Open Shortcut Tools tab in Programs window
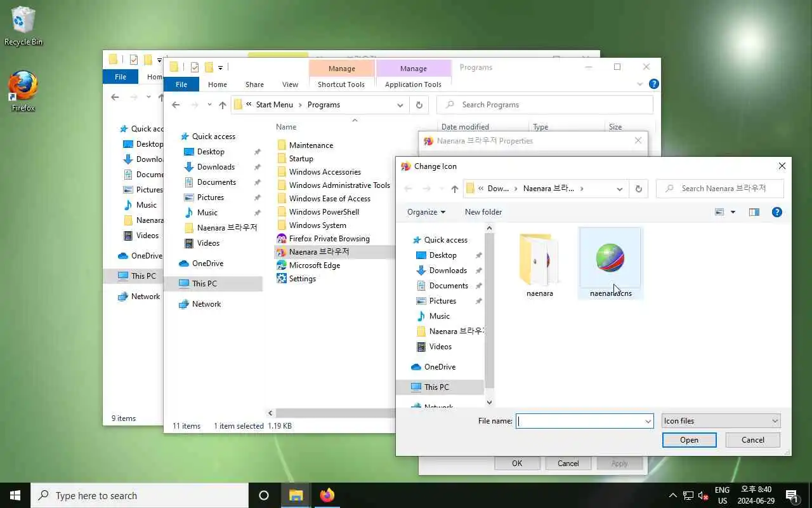The width and height of the screenshot is (812, 508). [x=341, y=84]
